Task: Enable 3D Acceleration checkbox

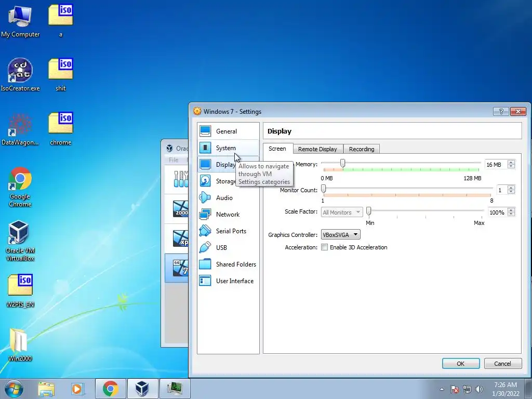Action: 324,247
